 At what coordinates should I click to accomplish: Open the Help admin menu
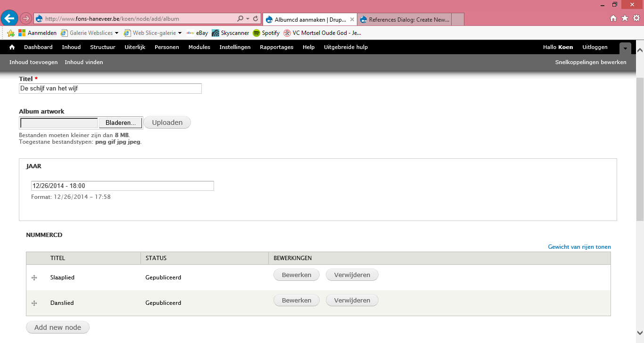click(x=309, y=47)
